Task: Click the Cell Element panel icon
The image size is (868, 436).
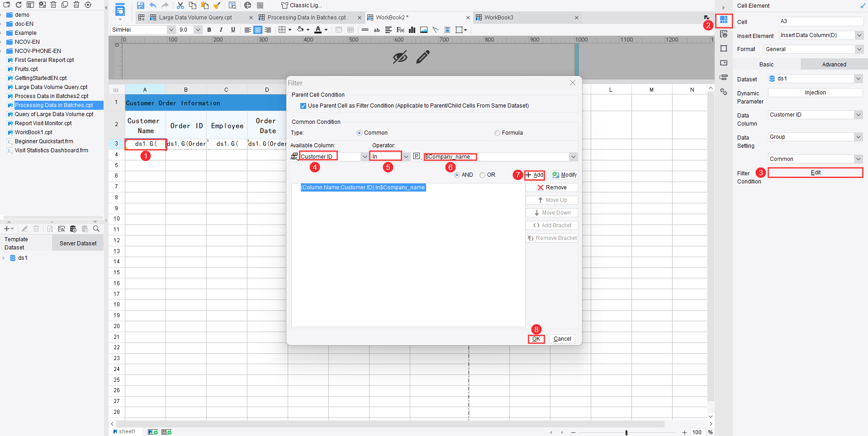Action: (x=724, y=20)
